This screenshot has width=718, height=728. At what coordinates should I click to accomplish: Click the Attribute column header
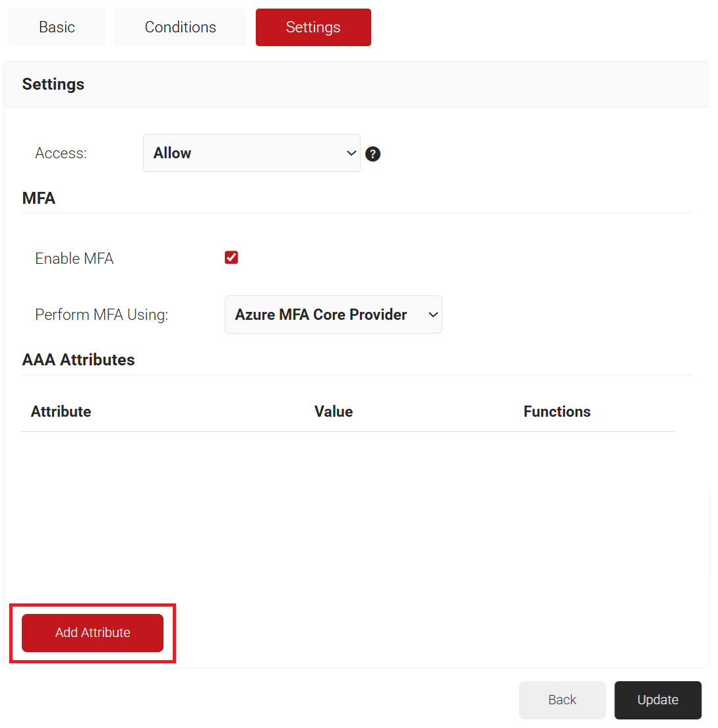pos(61,411)
